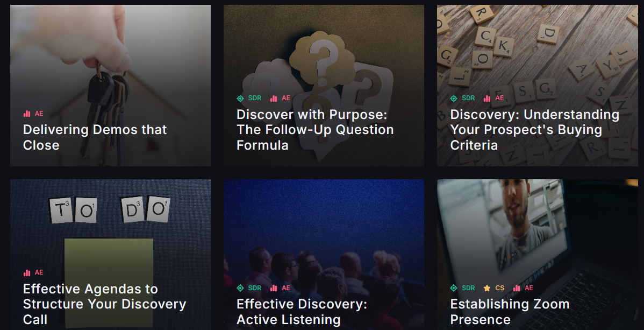Open Effective Discovery: Active Listening title
The image size is (644, 330).
click(x=302, y=312)
